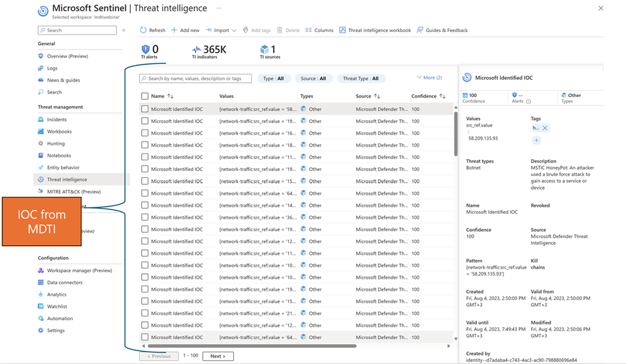Click the Refresh toolbar icon
This screenshot has height=364, width=626.
[x=143, y=30]
